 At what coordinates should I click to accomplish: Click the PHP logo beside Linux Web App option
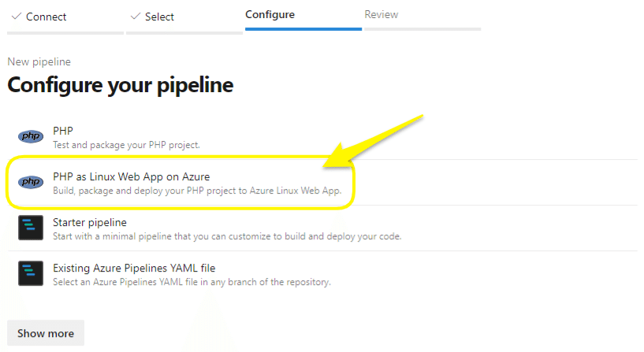point(30,183)
